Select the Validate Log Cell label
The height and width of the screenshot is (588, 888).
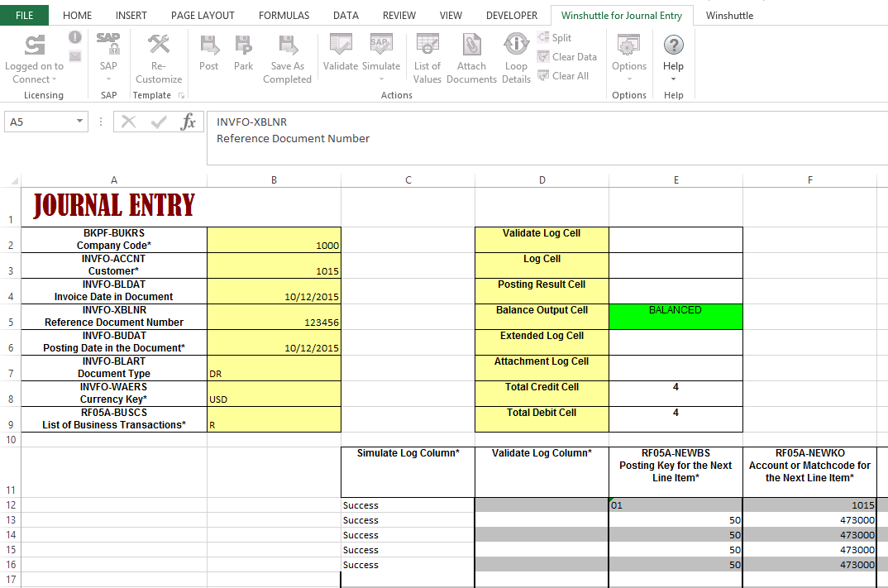tap(542, 240)
